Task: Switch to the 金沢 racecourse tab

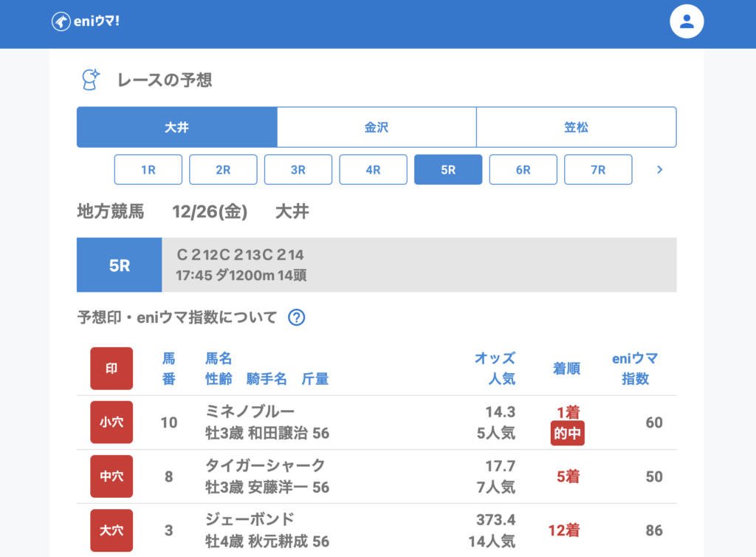Action: tap(377, 127)
